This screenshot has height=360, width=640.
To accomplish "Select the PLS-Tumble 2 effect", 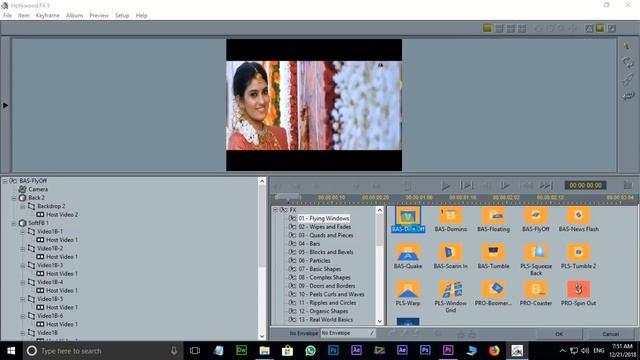I will [x=578, y=253].
